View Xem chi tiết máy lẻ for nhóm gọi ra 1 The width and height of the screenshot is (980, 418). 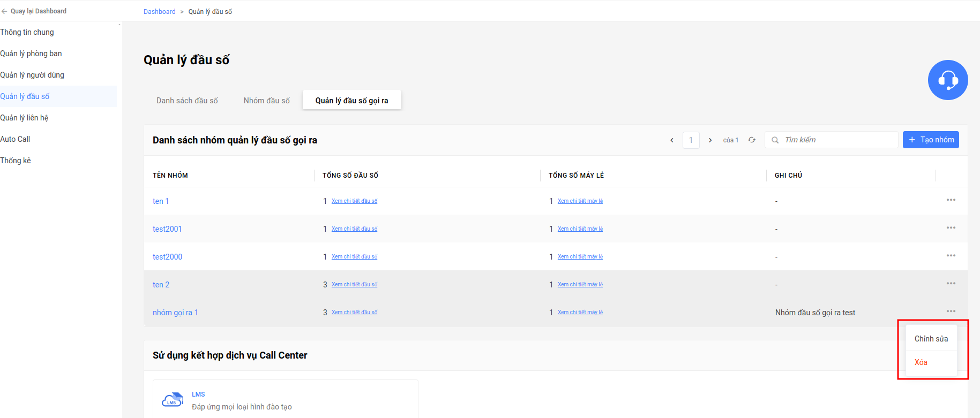click(x=580, y=313)
